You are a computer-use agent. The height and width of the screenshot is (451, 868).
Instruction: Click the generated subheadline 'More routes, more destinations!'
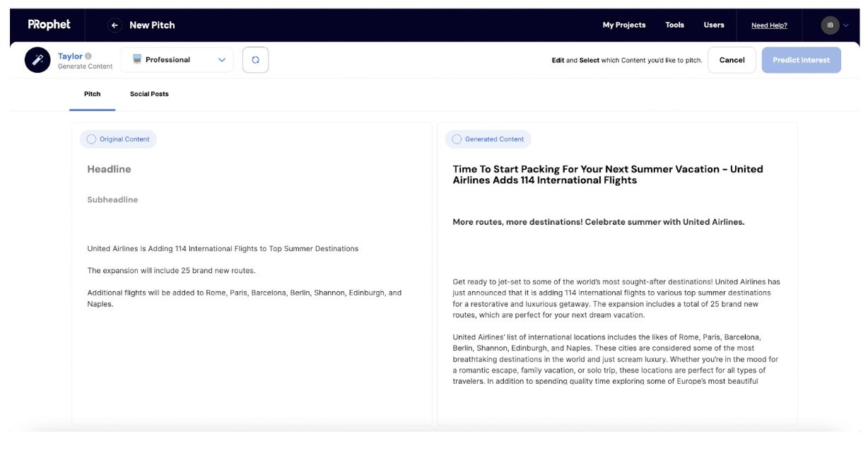[599, 222]
